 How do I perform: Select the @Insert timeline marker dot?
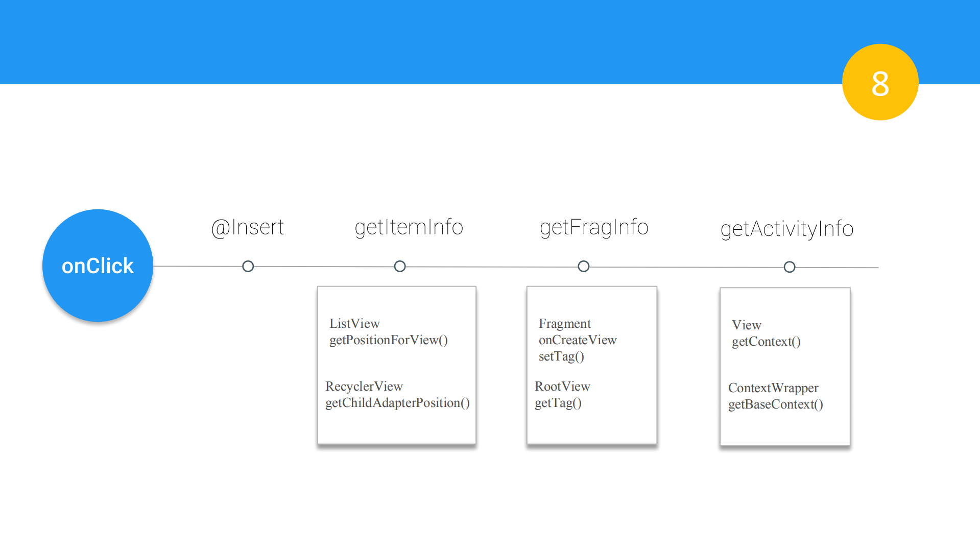248,267
